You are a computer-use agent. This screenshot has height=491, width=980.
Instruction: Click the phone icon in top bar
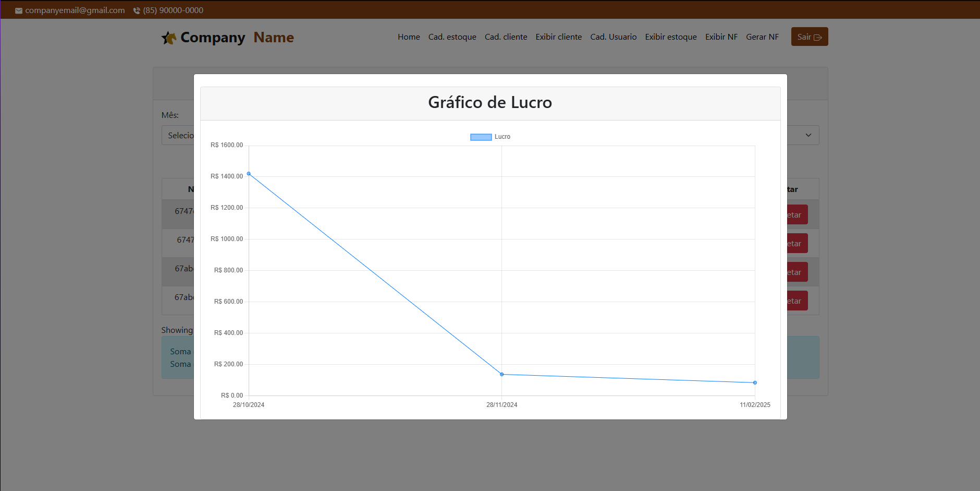coord(137,10)
